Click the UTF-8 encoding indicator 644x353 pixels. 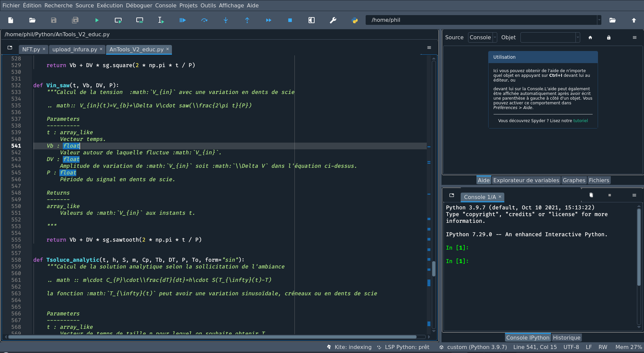(x=571, y=347)
